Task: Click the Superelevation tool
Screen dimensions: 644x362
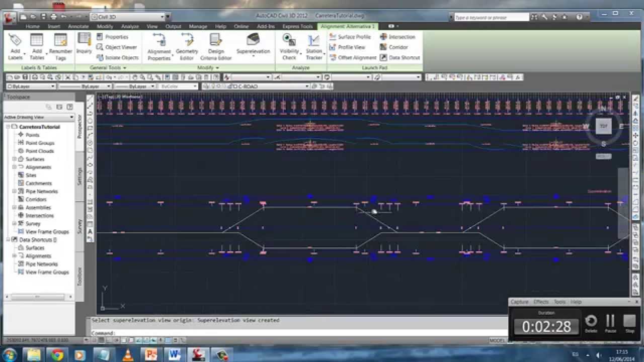Action: (x=253, y=45)
